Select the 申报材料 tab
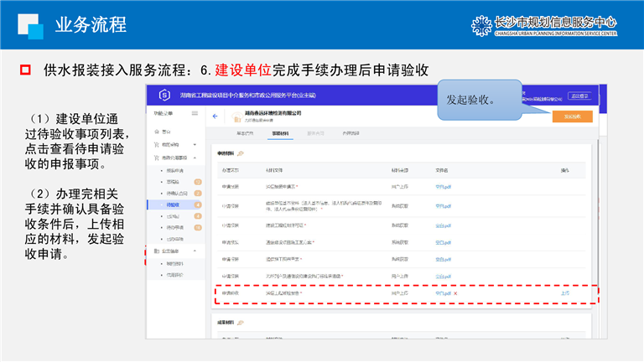The height and width of the screenshot is (362, 644). 279,133
